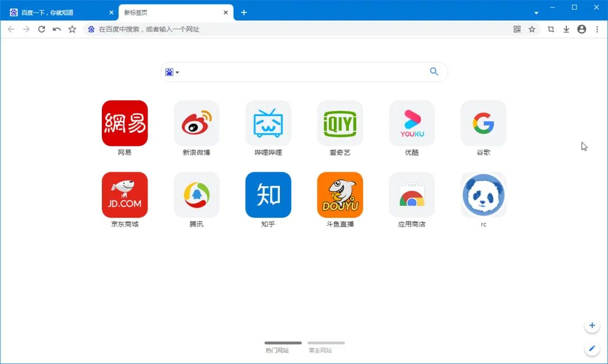Reload the current page
The image size is (608, 364).
[42, 29]
